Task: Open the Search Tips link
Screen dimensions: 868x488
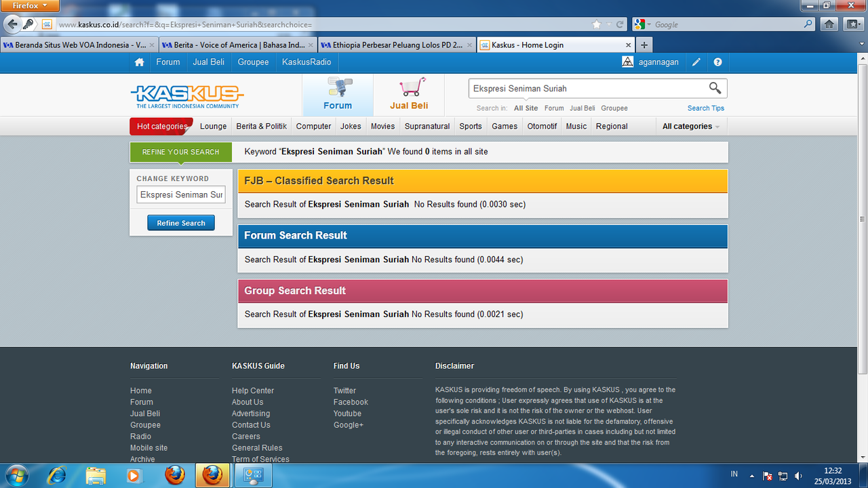Action: [x=706, y=108]
